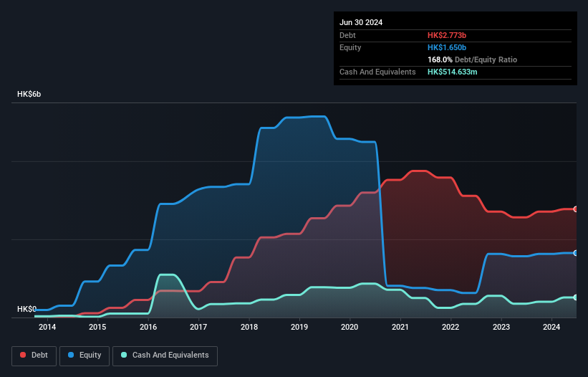The width and height of the screenshot is (588, 377).
Task: Click the blue Equity endpoint marker
Action: coord(576,253)
